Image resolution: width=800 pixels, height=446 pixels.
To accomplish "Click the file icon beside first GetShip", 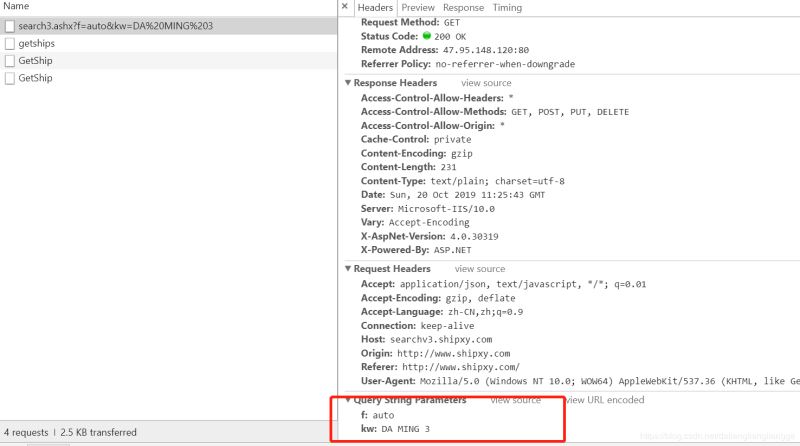I will click(10, 61).
